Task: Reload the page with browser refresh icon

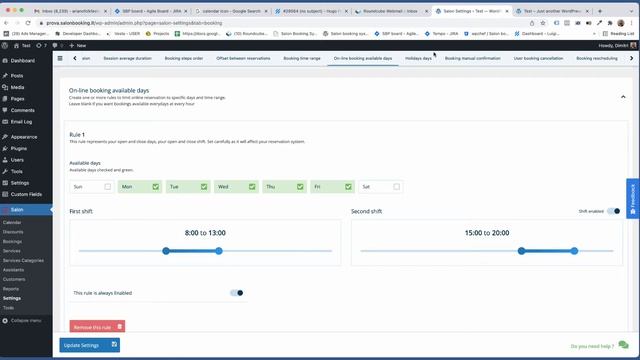Action: point(28,23)
